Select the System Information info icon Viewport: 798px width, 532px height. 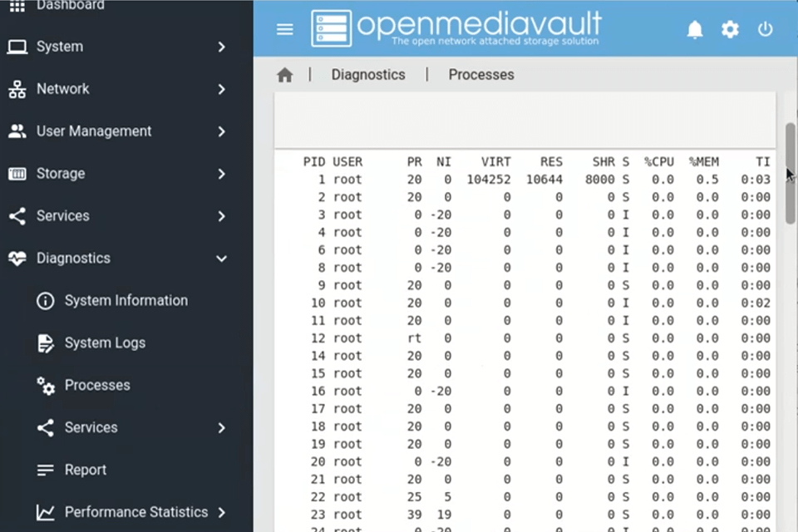click(x=45, y=300)
